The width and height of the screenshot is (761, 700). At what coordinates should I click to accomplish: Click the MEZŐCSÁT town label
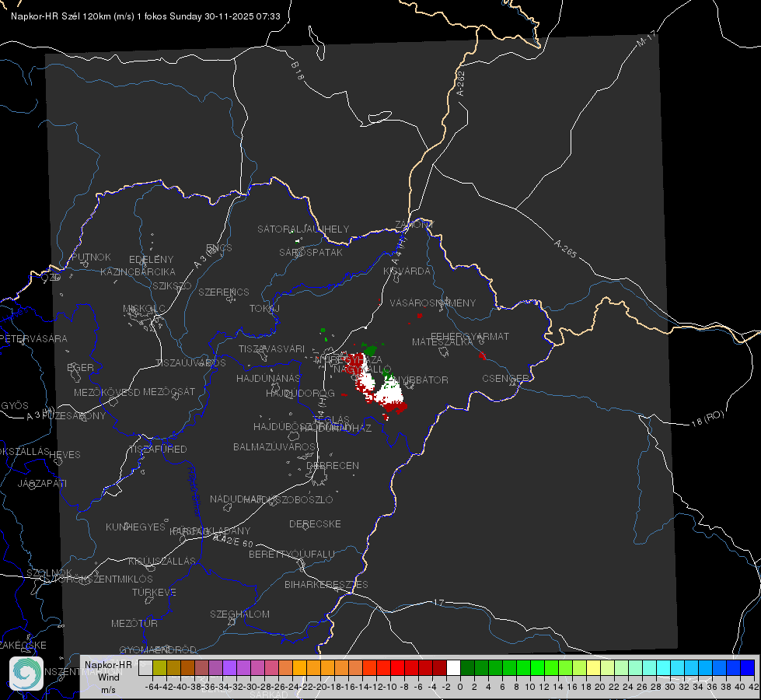click(x=169, y=391)
